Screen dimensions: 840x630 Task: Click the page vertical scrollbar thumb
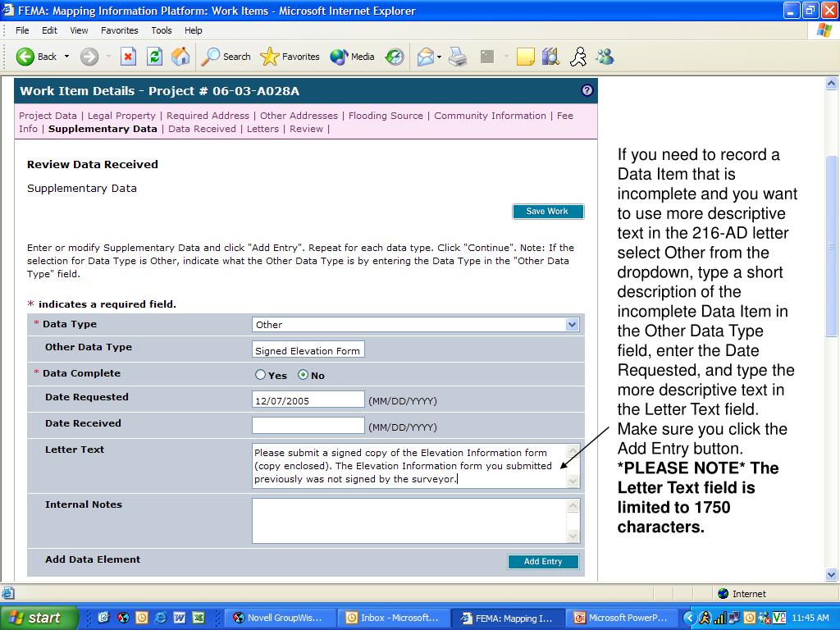tap(831, 246)
